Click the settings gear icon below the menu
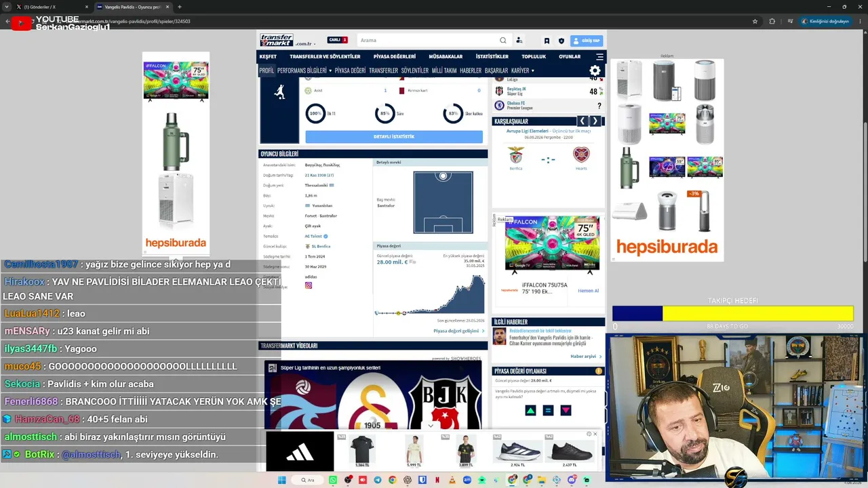The width and height of the screenshot is (868, 488). click(x=595, y=70)
